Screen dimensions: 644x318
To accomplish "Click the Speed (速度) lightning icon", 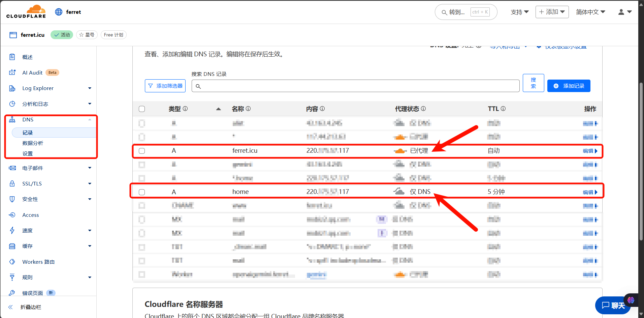I will click(12, 230).
